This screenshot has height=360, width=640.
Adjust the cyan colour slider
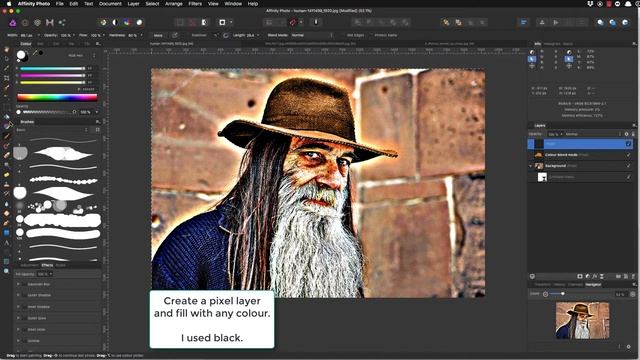(x=53, y=69)
